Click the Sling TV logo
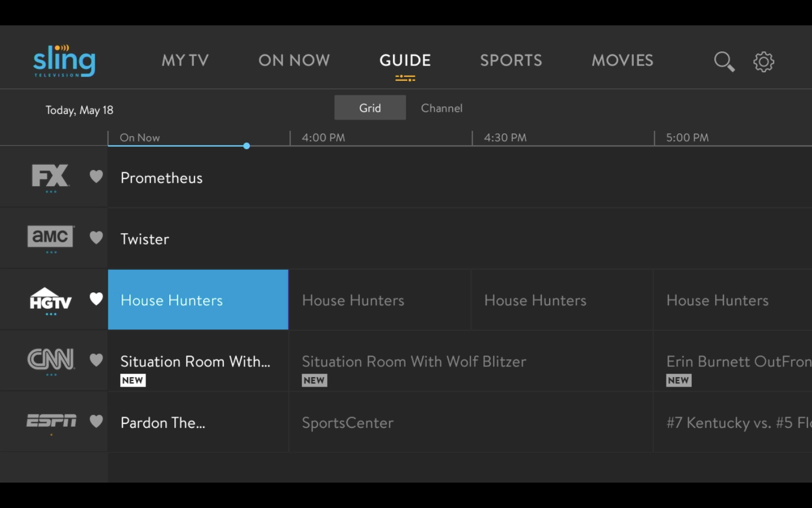This screenshot has height=508, width=812. point(63,59)
